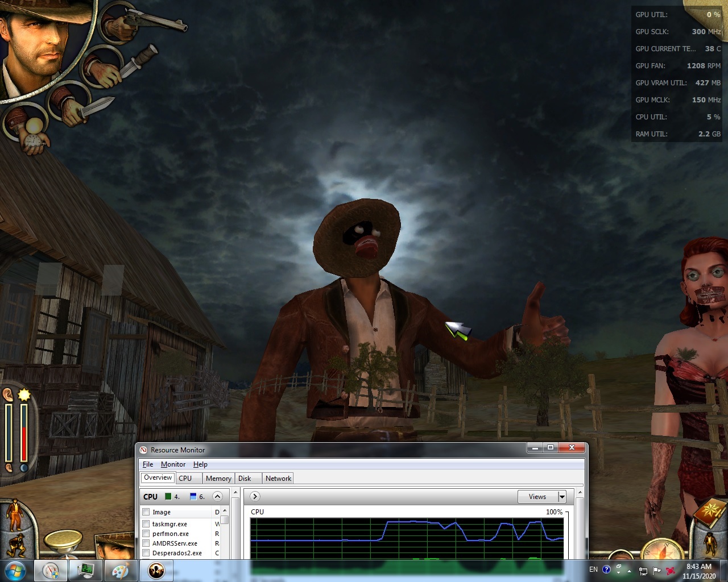This screenshot has width=728, height=582.
Task: Click the GPU FAN 1208 RPM reading
Action: click(x=678, y=66)
